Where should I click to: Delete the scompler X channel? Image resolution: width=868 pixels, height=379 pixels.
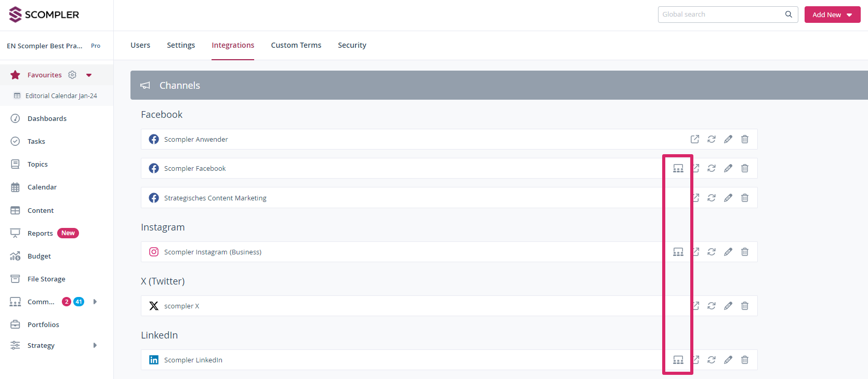pos(745,306)
